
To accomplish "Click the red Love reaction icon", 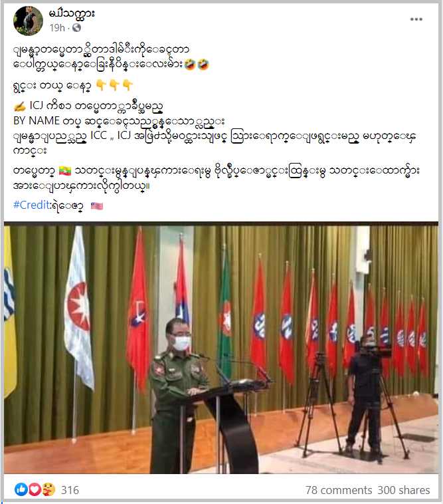I will 35,490.
